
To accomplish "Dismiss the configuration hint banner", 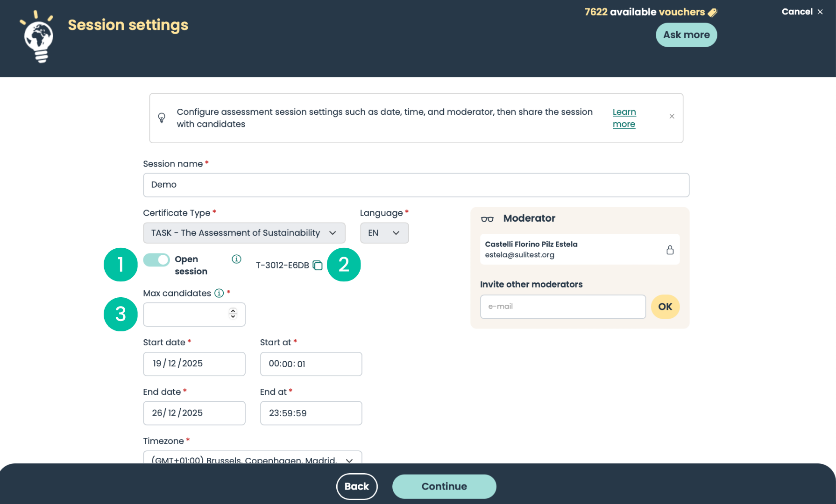I will click(x=672, y=117).
